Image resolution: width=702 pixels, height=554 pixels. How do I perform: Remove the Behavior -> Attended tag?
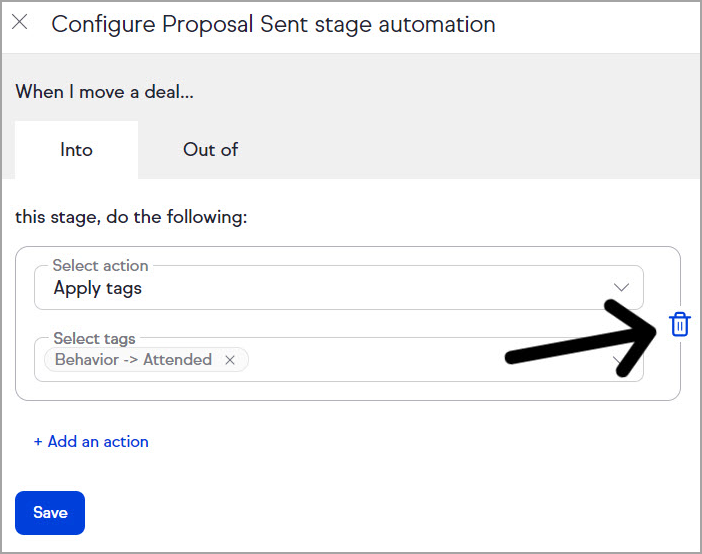230,360
